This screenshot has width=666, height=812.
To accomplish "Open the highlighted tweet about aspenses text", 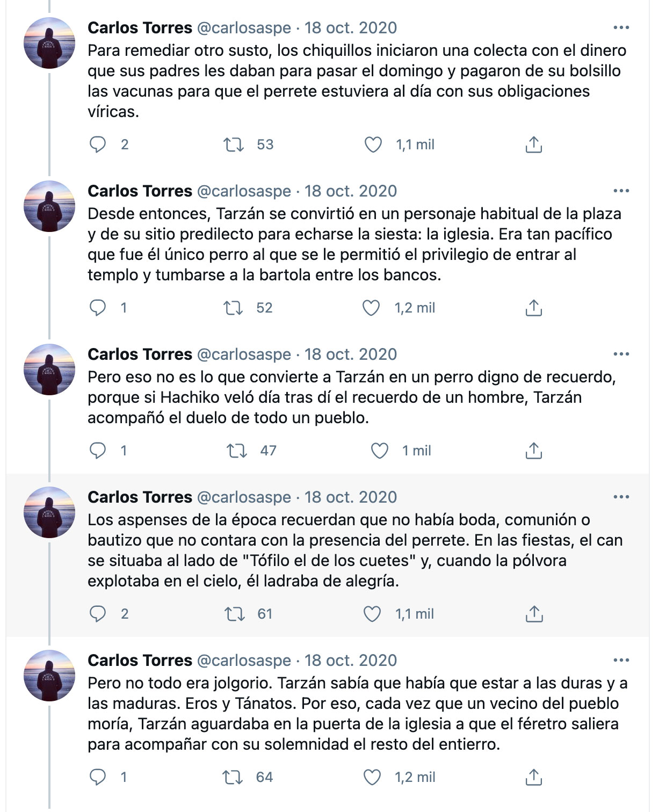I will coord(355,550).
